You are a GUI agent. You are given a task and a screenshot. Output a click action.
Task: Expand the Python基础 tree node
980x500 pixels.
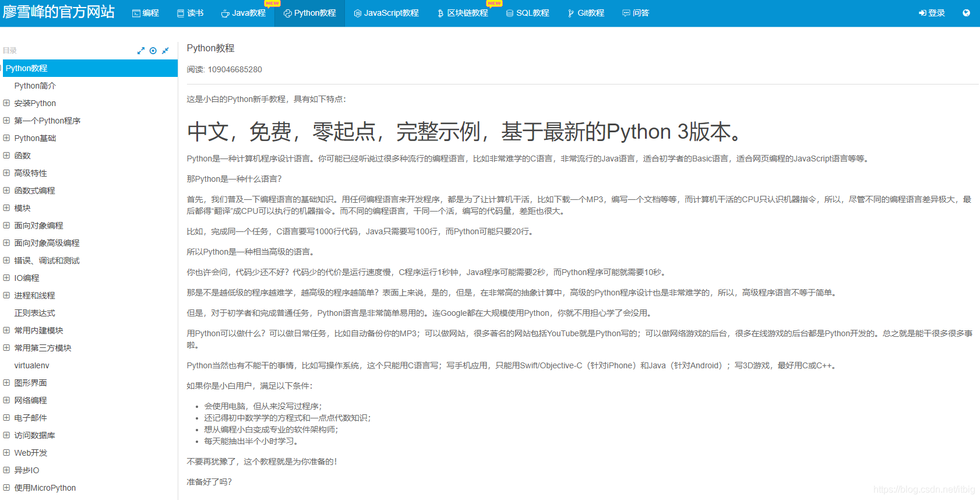(6, 138)
